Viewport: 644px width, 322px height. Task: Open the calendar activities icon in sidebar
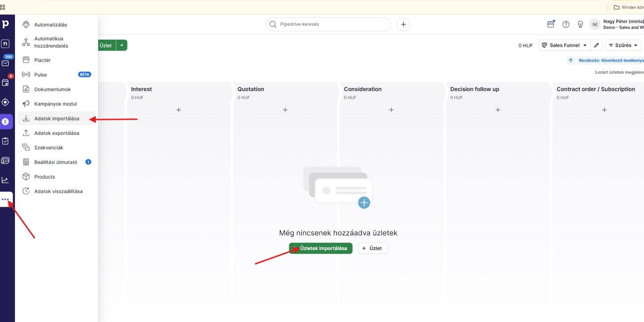coord(5,83)
